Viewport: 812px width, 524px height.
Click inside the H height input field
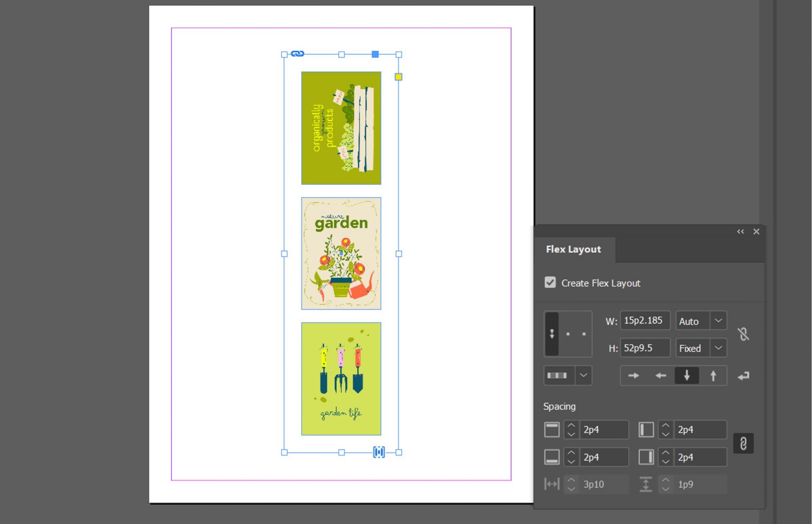645,348
